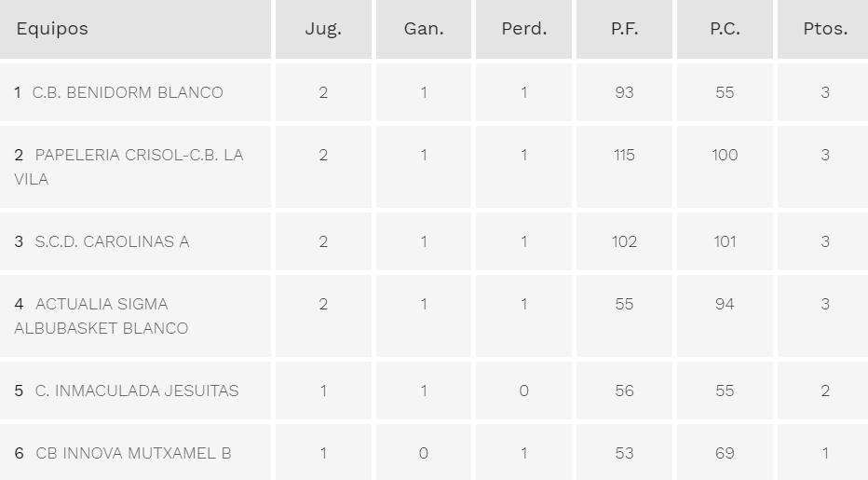
Task: Select the P.C. column header
Action: [725, 28]
